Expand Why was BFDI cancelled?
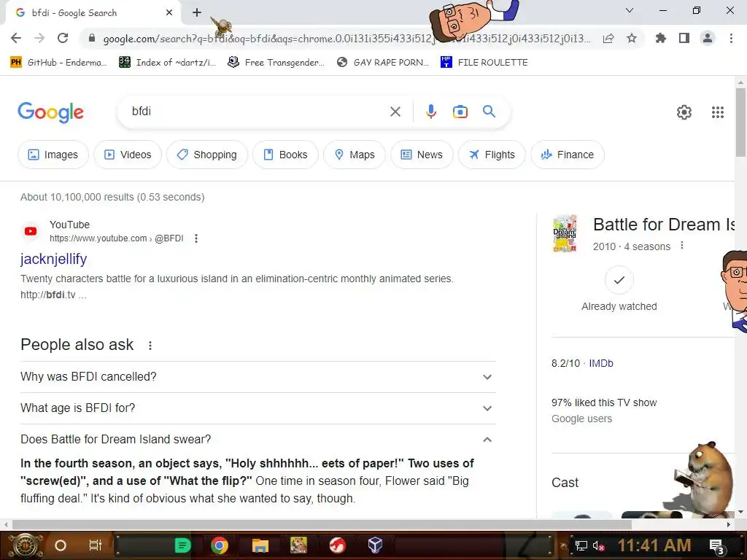The height and width of the screenshot is (560, 747). tap(258, 377)
